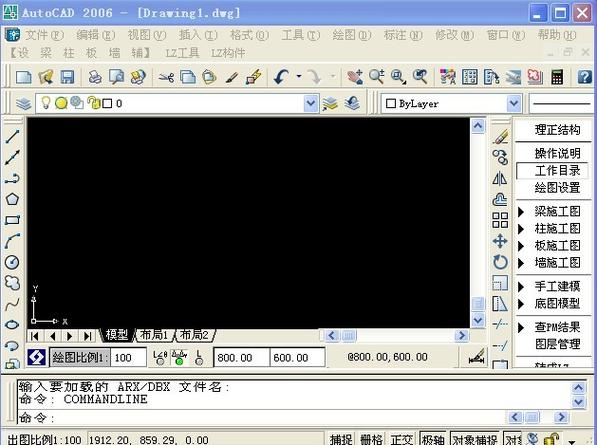Select the Arc draw tool

pos(12,241)
